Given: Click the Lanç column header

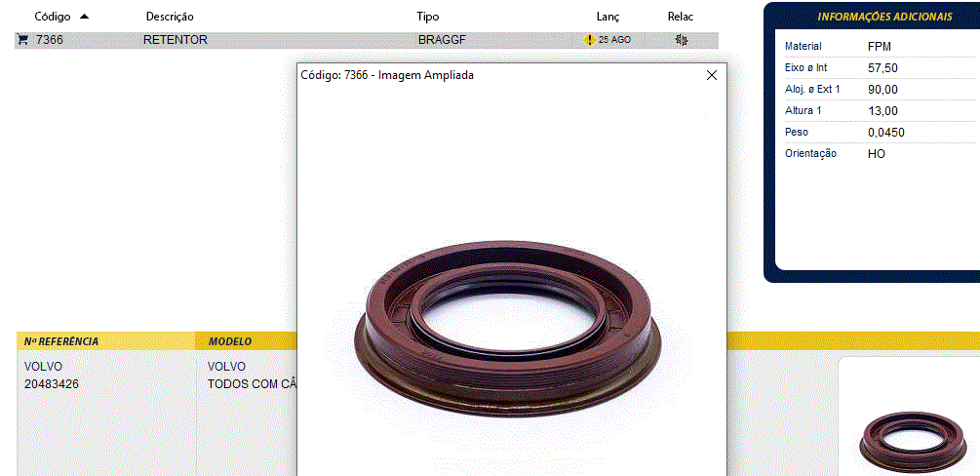Looking at the screenshot, I should click(608, 17).
